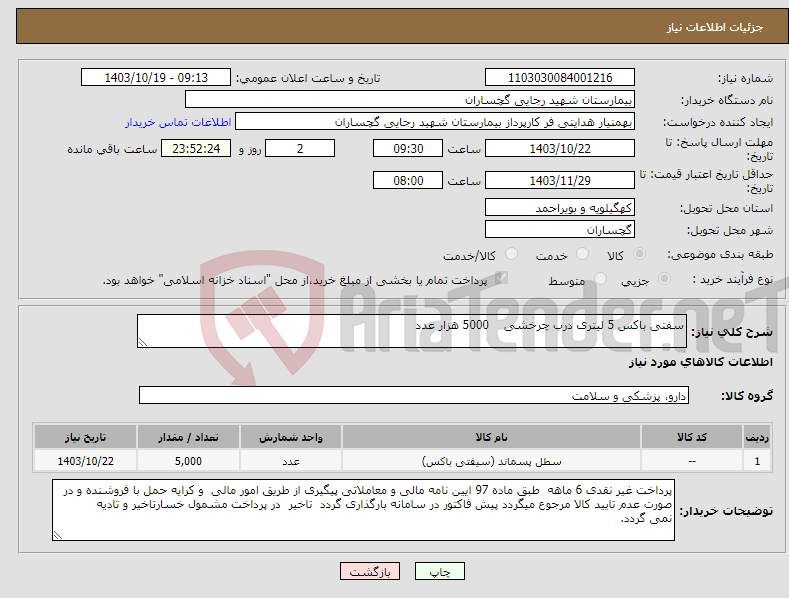The width and height of the screenshot is (789, 598).
Task: Click the شماره نیاز number field
Action: (x=560, y=78)
